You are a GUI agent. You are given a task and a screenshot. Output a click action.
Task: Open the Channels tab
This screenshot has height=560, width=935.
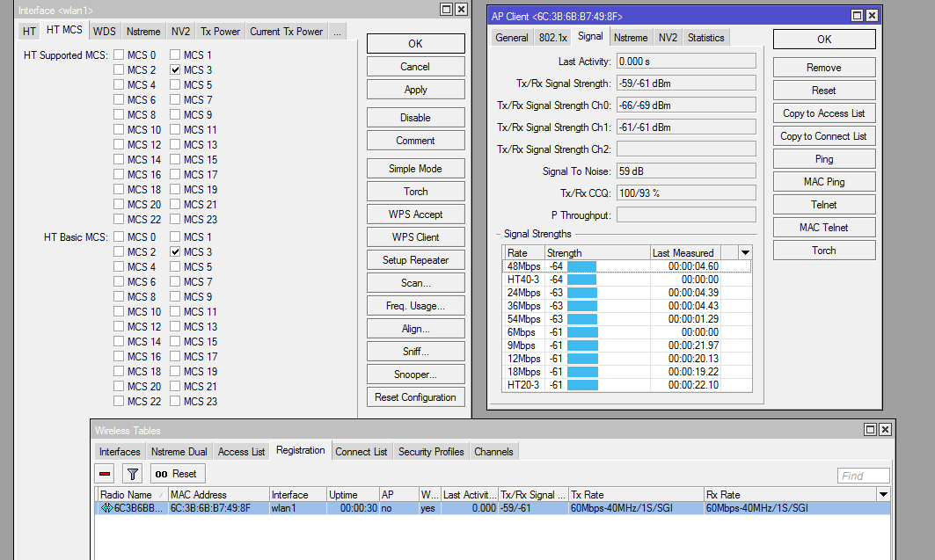(x=493, y=452)
